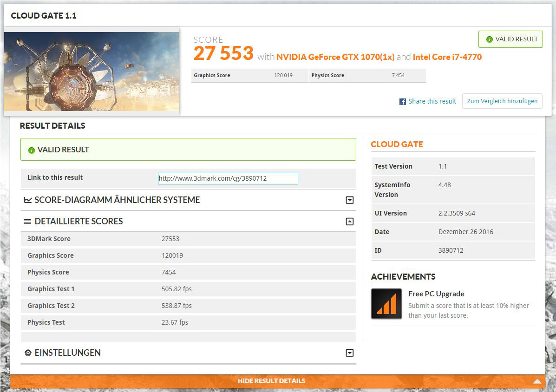Image resolution: width=556 pixels, height=392 pixels.
Task: Click the info icon in the top-right VALID RESULT badge
Action: pyautogui.click(x=489, y=39)
